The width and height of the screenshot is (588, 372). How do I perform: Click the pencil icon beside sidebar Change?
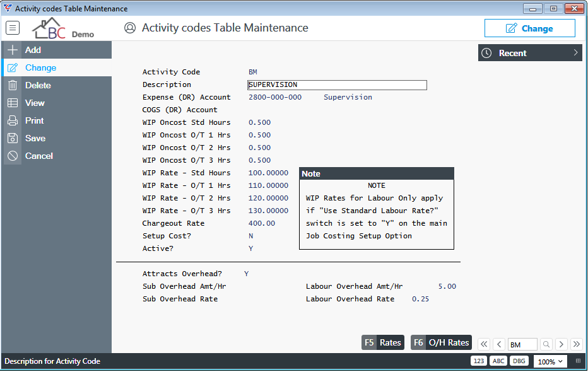click(x=13, y=68)
